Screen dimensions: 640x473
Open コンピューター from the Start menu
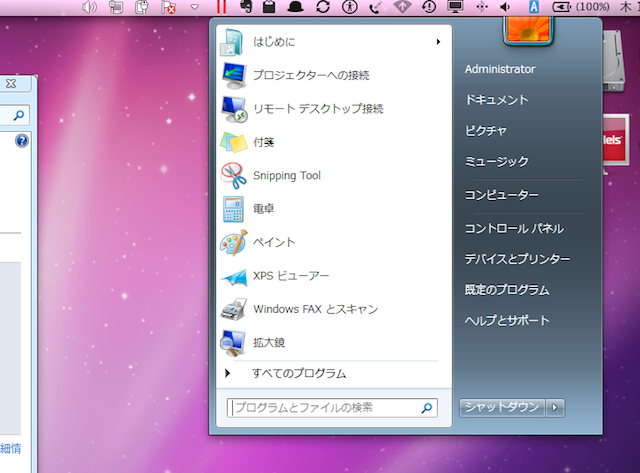pyautogui.click(x=502, y=195)
